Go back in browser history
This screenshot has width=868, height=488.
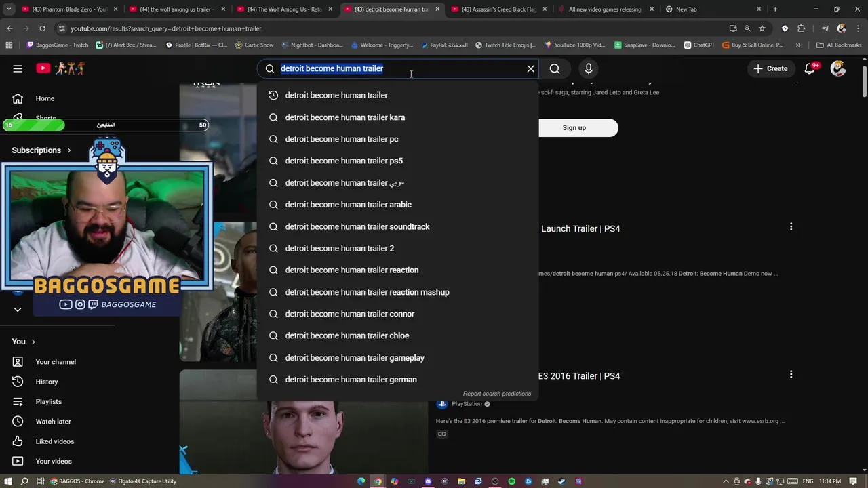(x=9, y=28)
